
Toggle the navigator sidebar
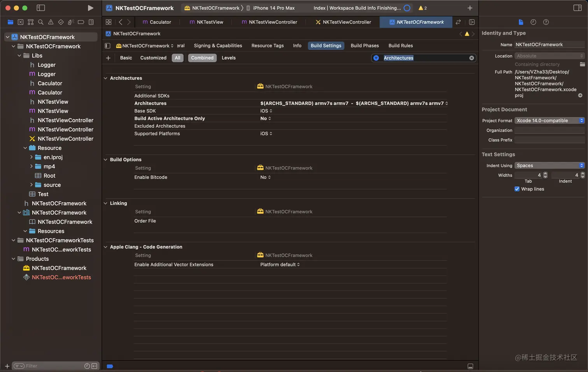40,8
